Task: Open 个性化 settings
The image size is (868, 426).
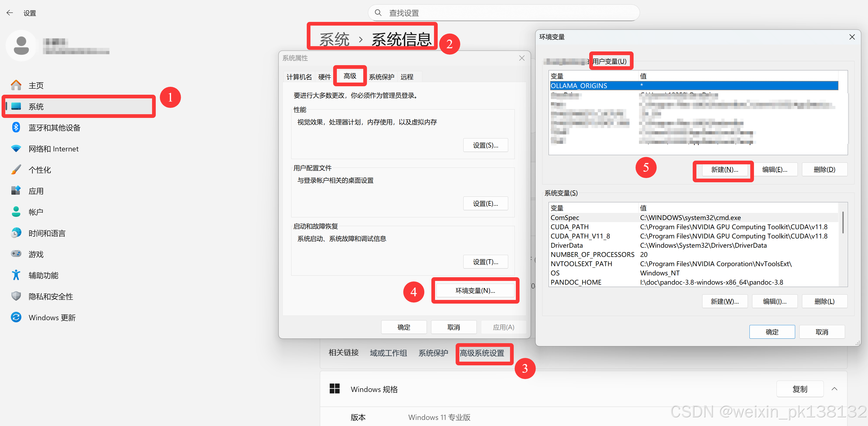Action: [39, 169]
